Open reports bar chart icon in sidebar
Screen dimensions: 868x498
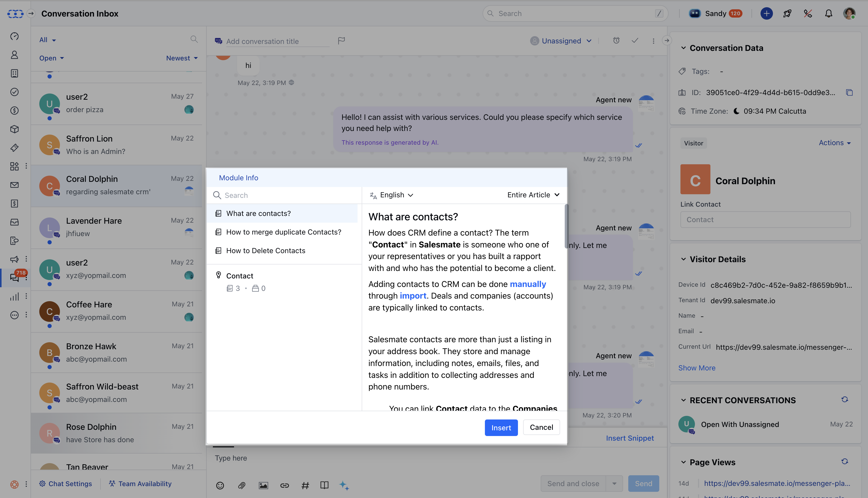(x=14, y=297)
